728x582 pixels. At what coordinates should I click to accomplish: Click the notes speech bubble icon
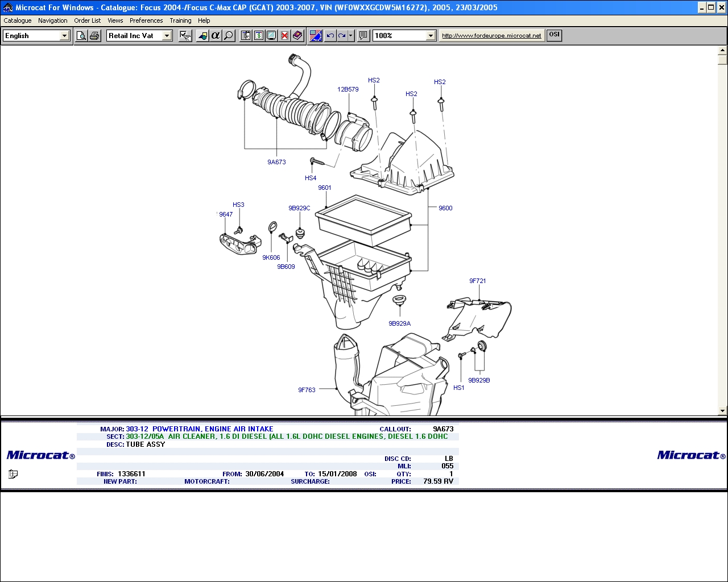point(363,36)
